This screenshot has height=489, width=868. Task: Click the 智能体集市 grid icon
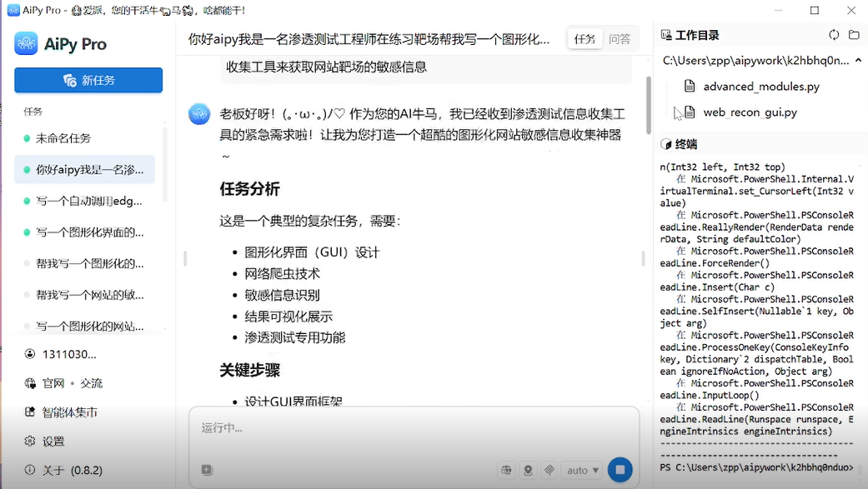click(30, 412)
